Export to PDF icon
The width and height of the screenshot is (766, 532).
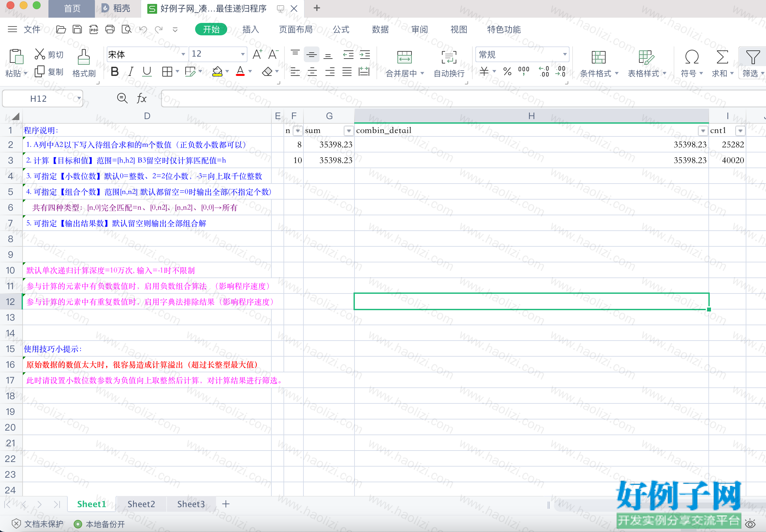[94, 29]
